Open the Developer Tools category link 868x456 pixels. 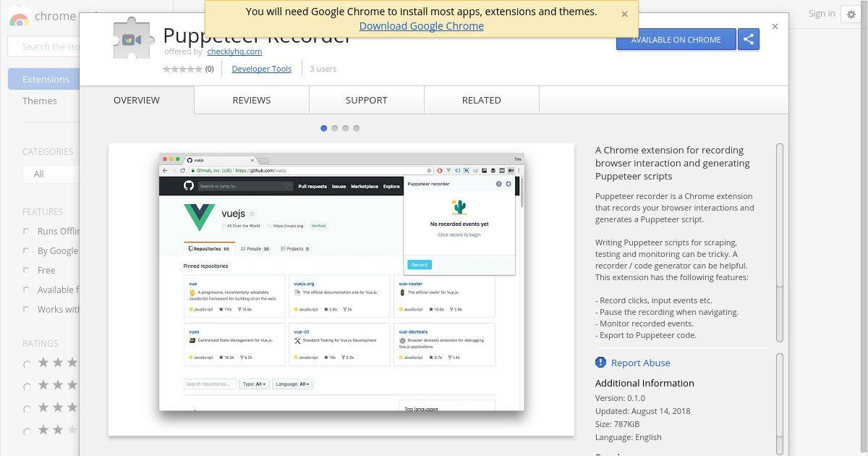261,69
